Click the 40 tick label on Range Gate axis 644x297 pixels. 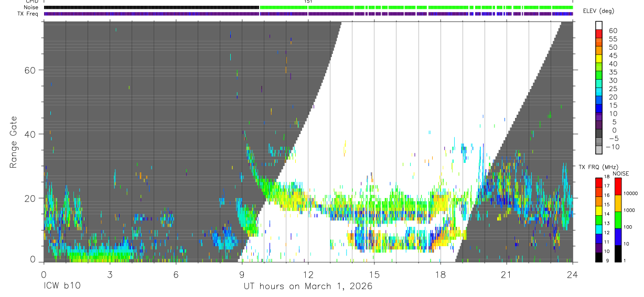pyautogui.click(x=30, y=134)
